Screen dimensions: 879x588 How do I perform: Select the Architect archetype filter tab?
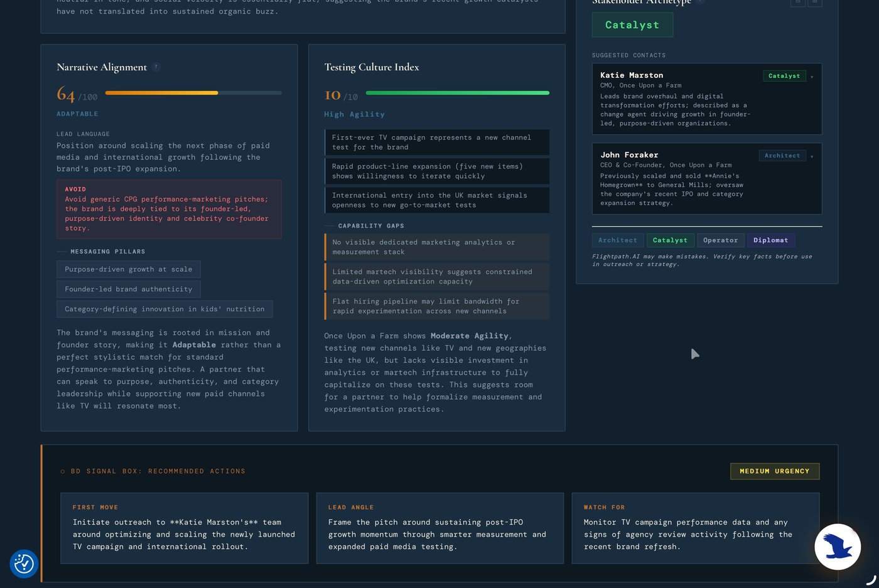[617, 240]
